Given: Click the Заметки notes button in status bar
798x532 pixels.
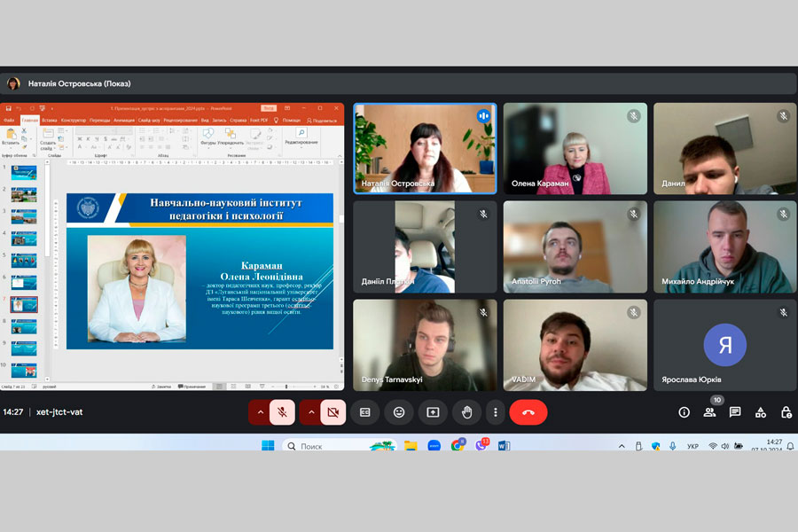Looking at the screenshot, I should (x=161, y=387).
